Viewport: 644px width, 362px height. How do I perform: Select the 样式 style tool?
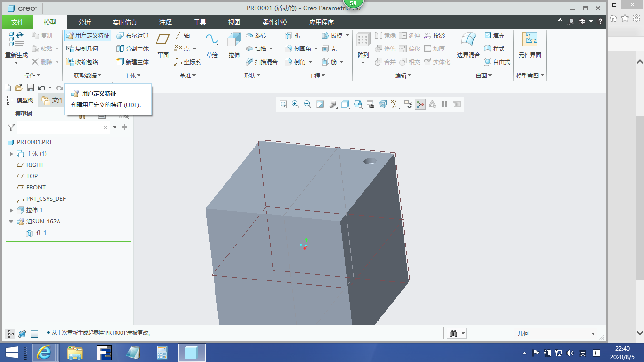(x=495, y=49)
